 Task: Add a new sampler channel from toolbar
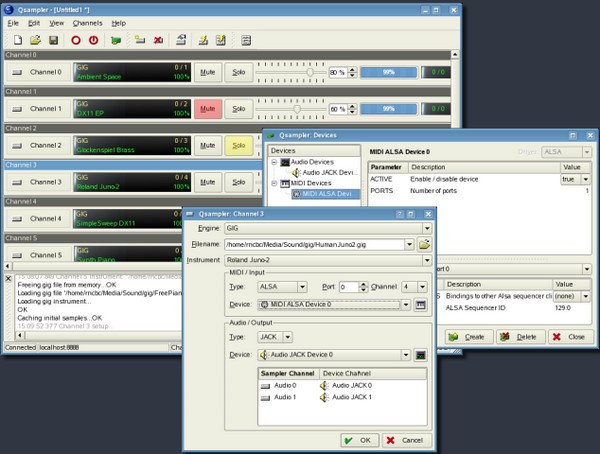tap(140, 40)
